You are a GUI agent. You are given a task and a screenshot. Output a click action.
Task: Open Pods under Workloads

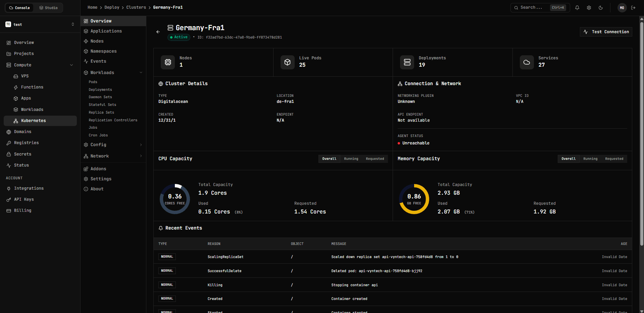[93, 82]
